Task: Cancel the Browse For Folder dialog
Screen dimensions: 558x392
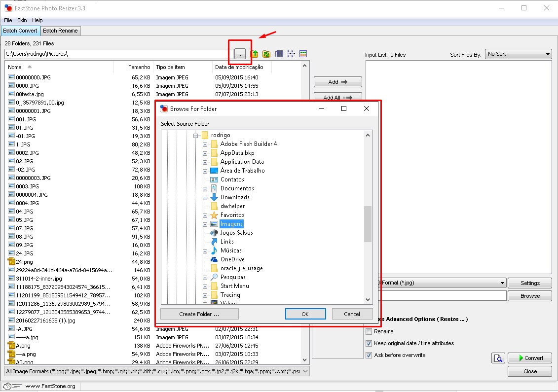Action: click(x=352, y=314)
